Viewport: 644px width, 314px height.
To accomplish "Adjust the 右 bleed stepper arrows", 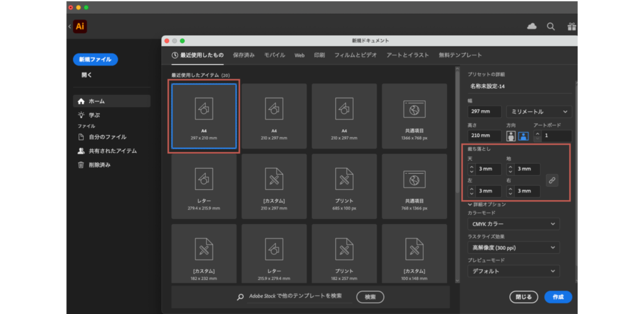I will pyautogui.click(x=510, y=191).
